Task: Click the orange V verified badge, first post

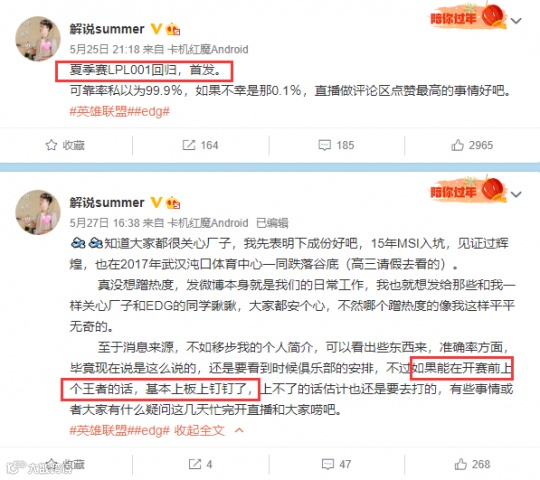Action: pos(156,29)
